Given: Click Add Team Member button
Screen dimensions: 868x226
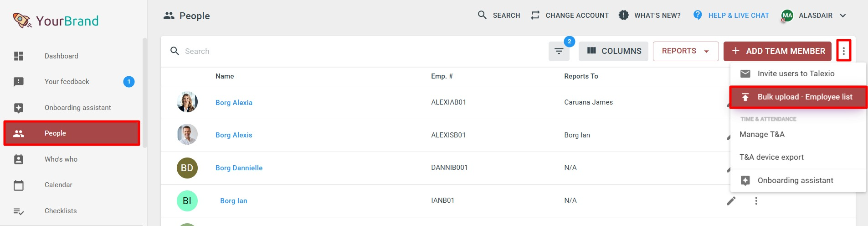Looking at the screenshot, I should [x=777, y=51].
